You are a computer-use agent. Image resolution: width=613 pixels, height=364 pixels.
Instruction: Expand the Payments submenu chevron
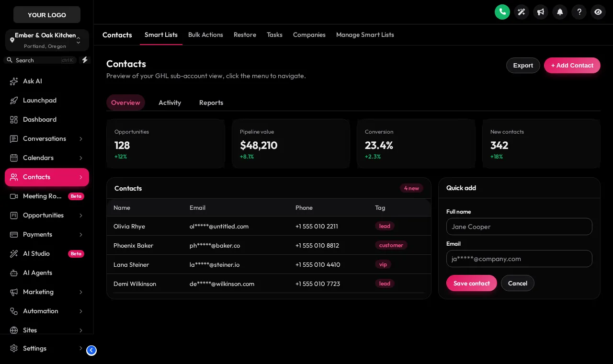pos(81,235)
